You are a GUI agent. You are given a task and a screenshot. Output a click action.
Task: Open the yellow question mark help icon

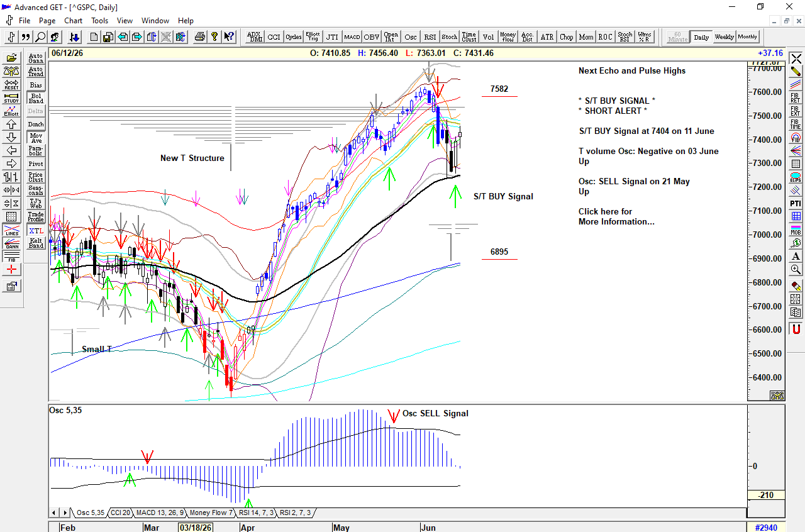coord(214,37)
